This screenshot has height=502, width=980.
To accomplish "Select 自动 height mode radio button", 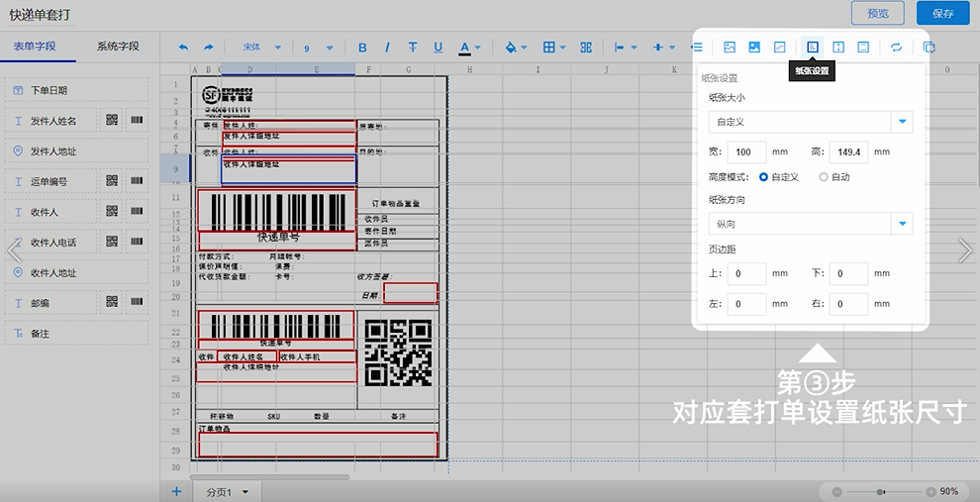I will click(824, 177).
